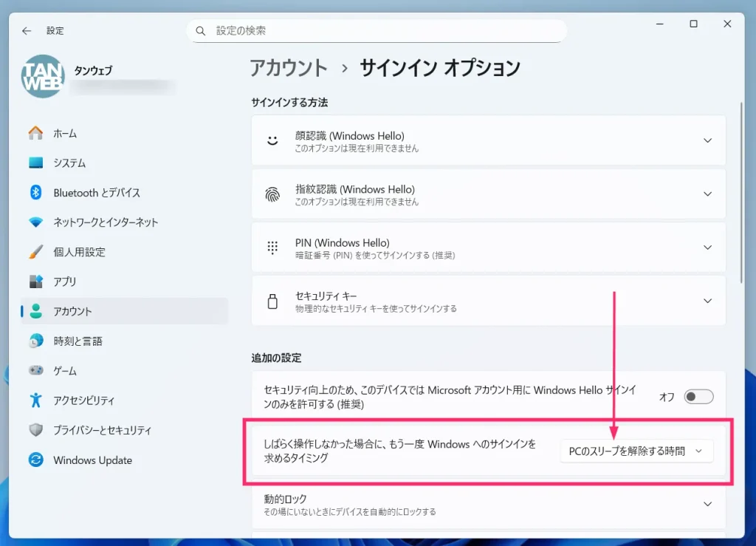Click the サインインする方法 heading
Viewport: 756px width, 546px height.
click(289, 102)
